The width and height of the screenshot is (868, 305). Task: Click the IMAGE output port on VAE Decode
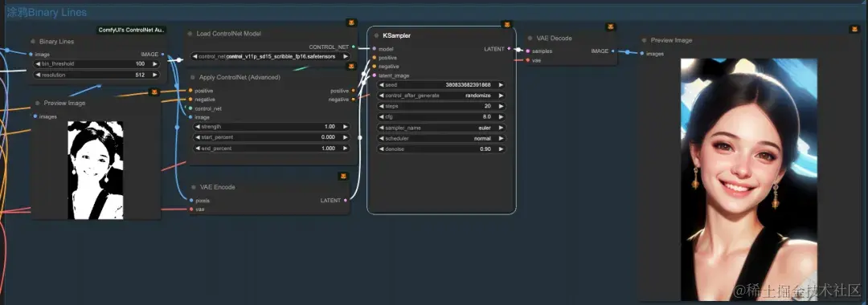click(612, 51)
